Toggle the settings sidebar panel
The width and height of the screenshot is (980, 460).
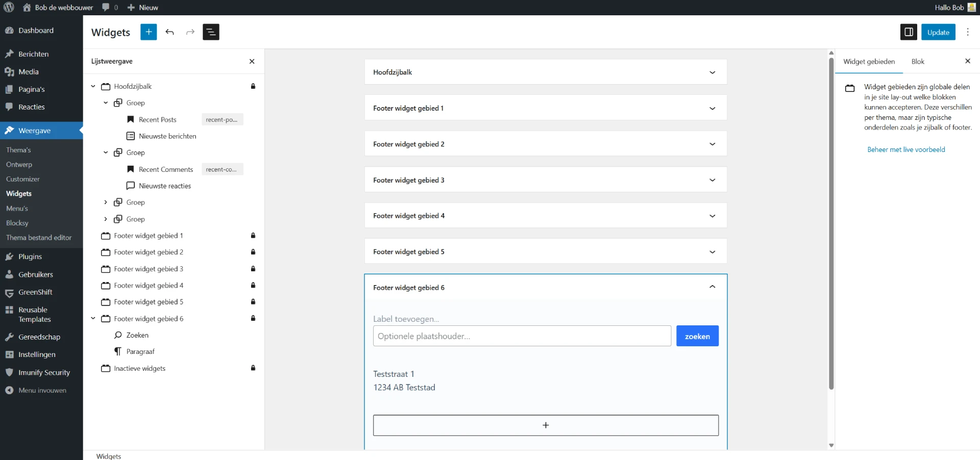[909, 32]
